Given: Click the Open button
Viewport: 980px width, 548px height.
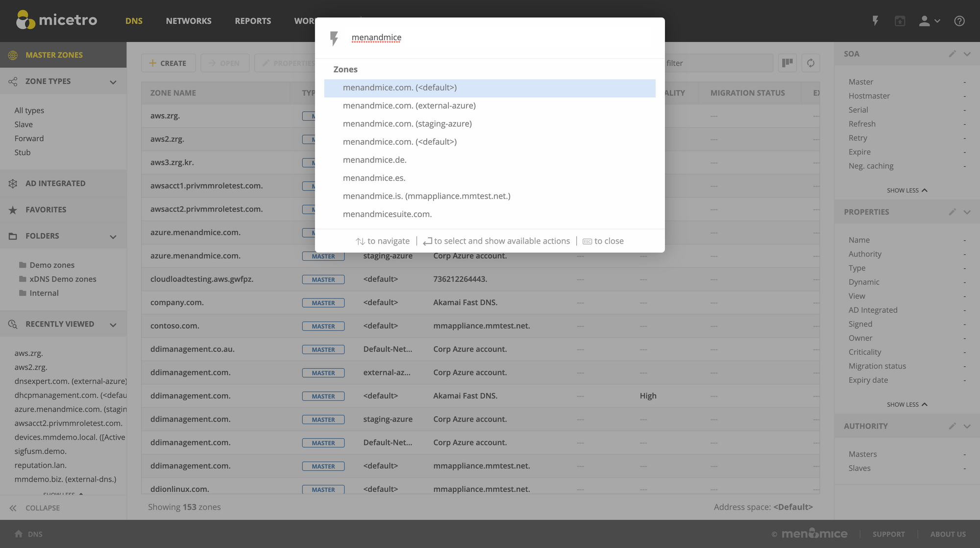Looking at the screenshot, I should coord(224,63).
